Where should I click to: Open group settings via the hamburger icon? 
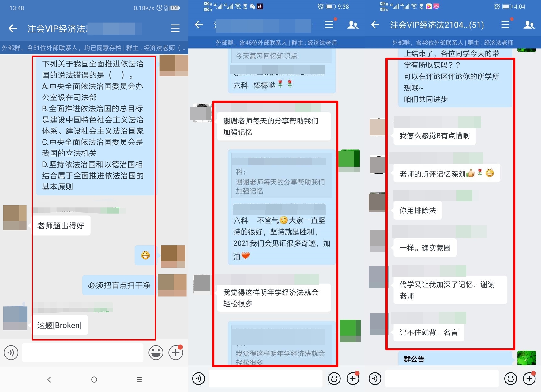175,28
